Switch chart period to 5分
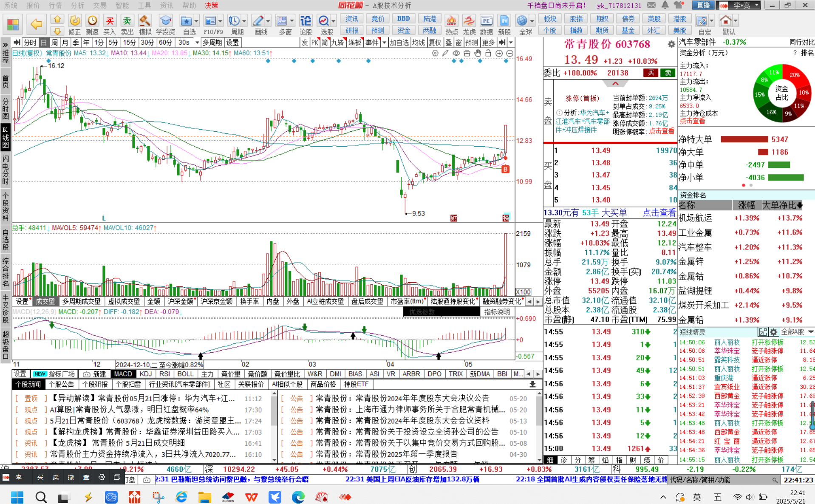Viewport: 815px width, 504px height. 113,42
